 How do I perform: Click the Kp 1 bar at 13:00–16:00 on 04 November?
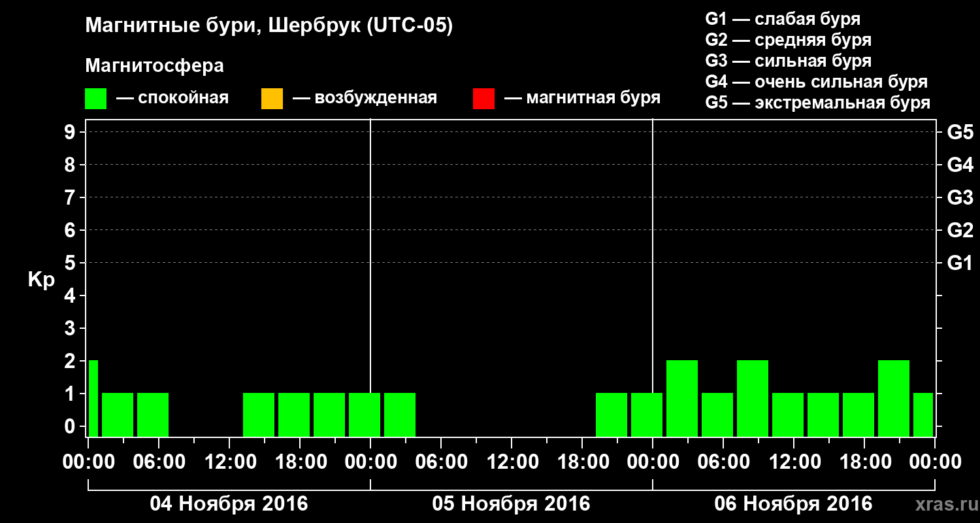(x=259, y=414)
